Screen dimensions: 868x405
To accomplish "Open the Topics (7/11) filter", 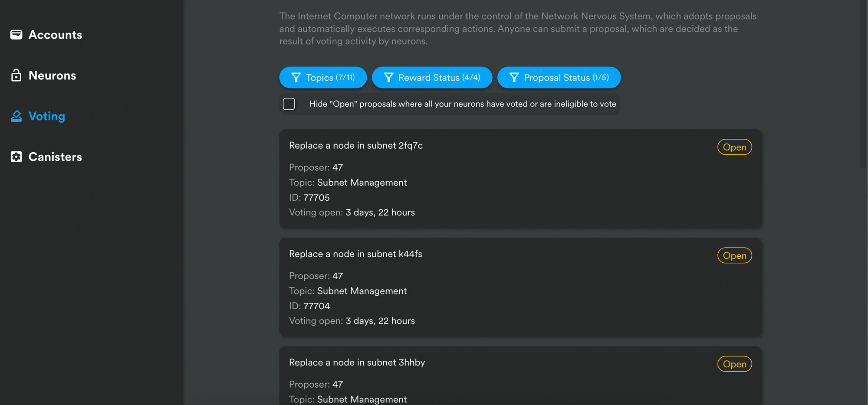I will pyautogui.click(x=323, y=78).
